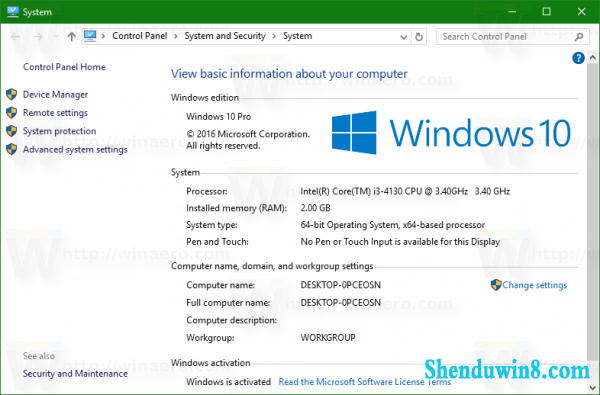Image resolution: width=600 pixels, height=395 pixels.
Task: Click the View basic information heading
Action: tap(289, 74)
